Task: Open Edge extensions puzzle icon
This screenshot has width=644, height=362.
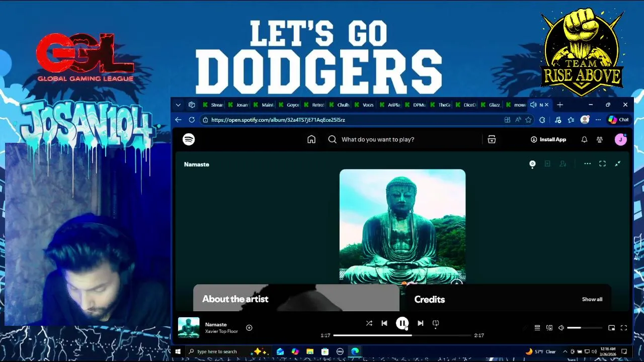Action: 542,120
